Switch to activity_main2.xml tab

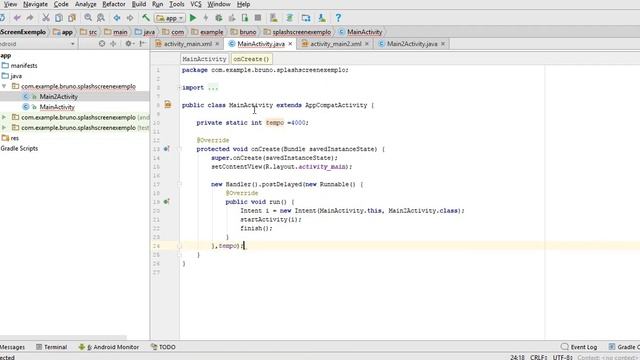(x=335, y=44)
